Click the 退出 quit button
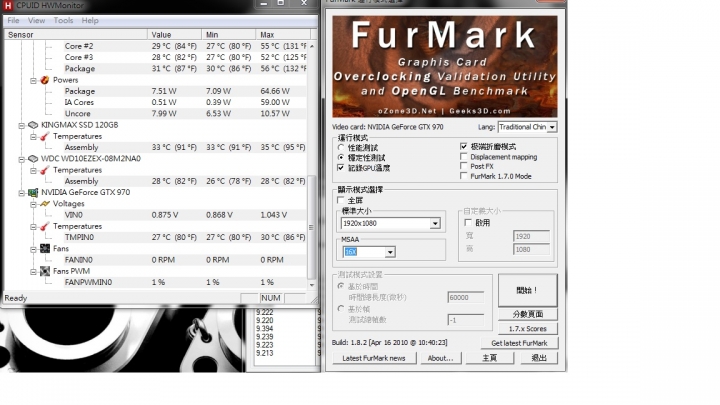 (539, 358)
